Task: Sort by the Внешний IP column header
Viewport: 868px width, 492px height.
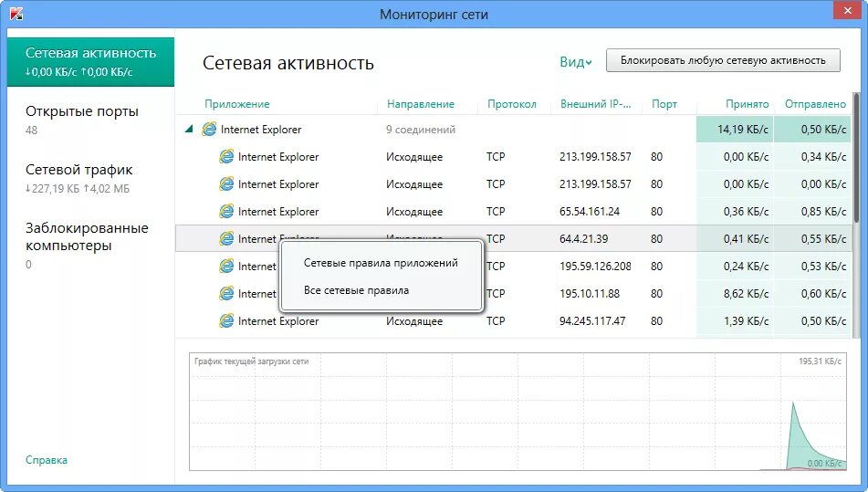Action: (596, 104)
